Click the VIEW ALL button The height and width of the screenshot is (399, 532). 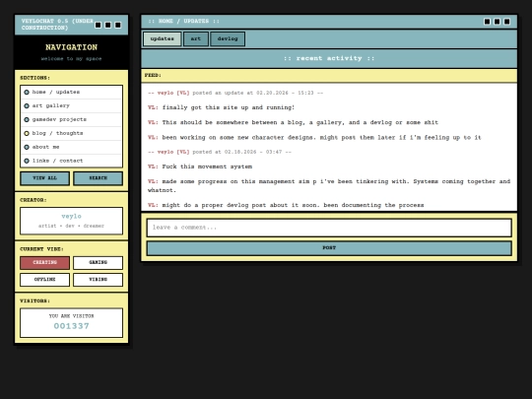(44, 178)
